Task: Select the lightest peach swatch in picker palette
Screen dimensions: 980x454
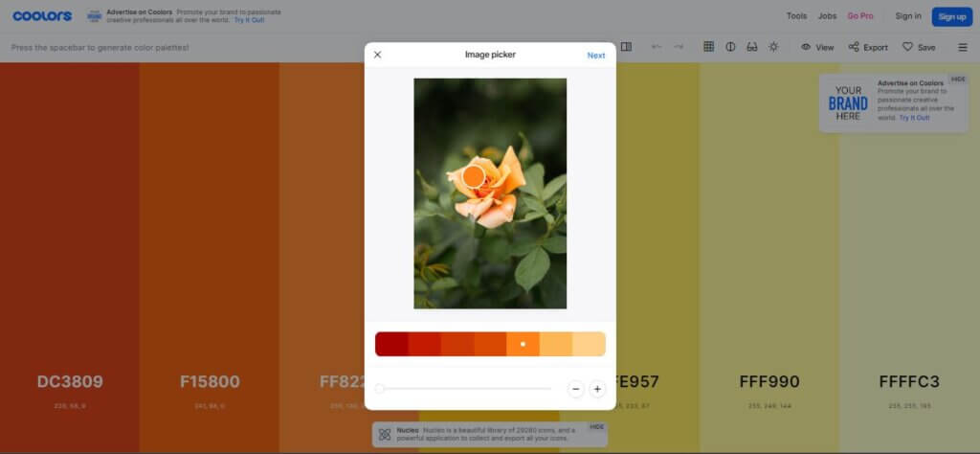Action: pos(589,344)
